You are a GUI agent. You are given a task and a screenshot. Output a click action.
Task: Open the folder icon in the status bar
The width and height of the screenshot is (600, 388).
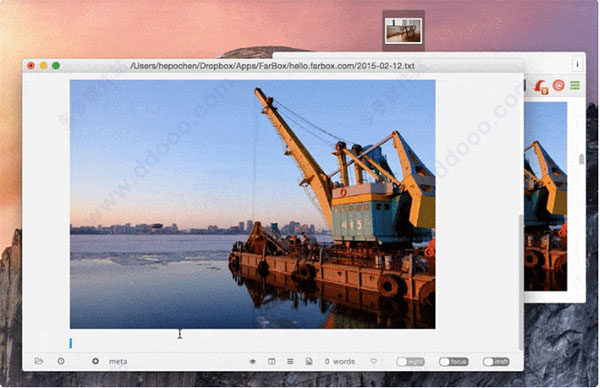click(x=39, y=361)
